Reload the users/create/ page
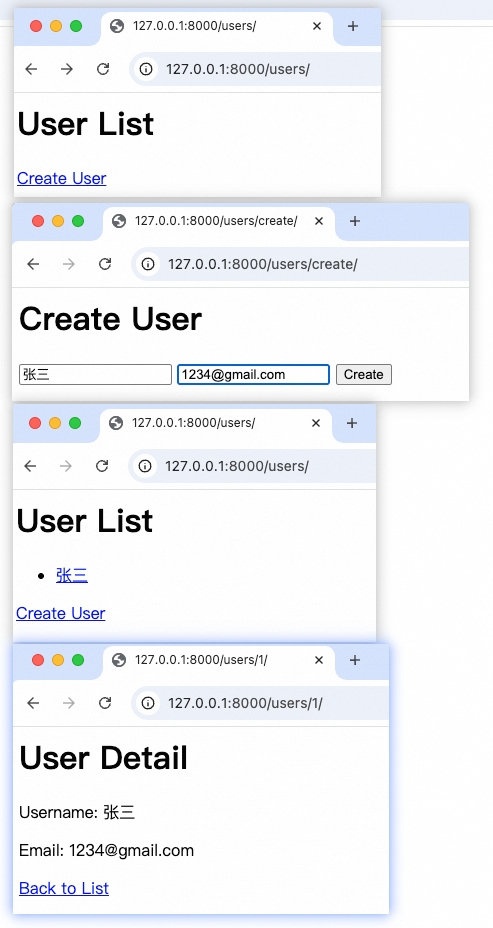The height and width of the screenshot is (928, 493). click(105, 264)
